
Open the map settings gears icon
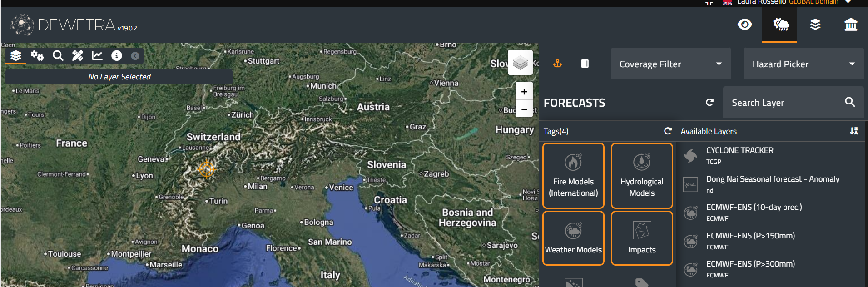click(37, 56)
